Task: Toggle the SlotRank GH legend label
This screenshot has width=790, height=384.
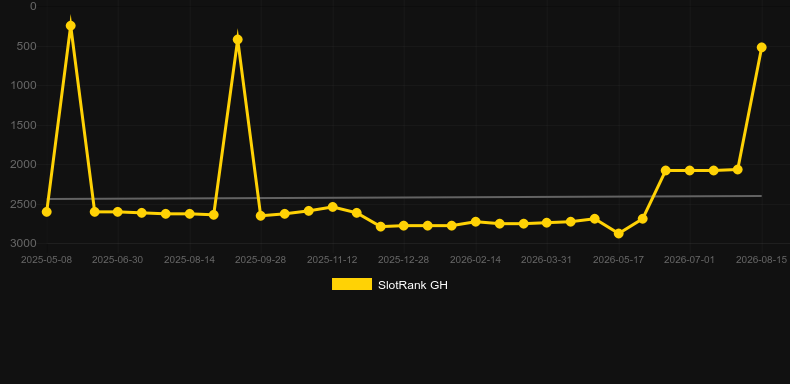Action: point(413,285)
